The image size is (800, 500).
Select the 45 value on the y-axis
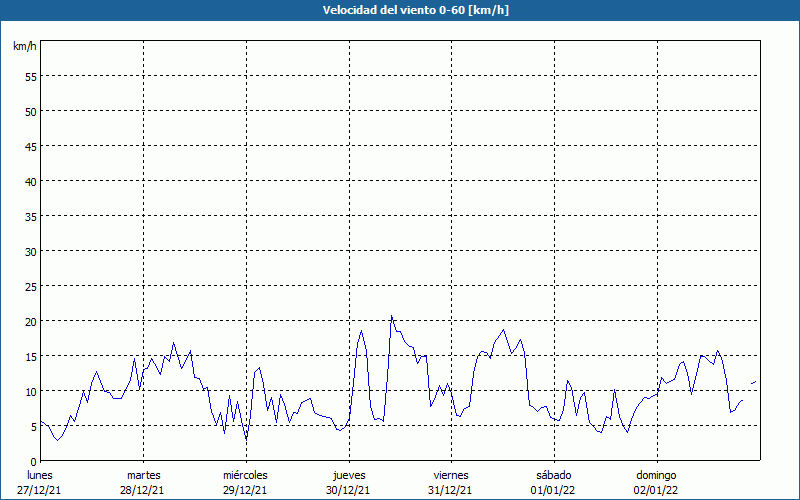coord(31,146)
